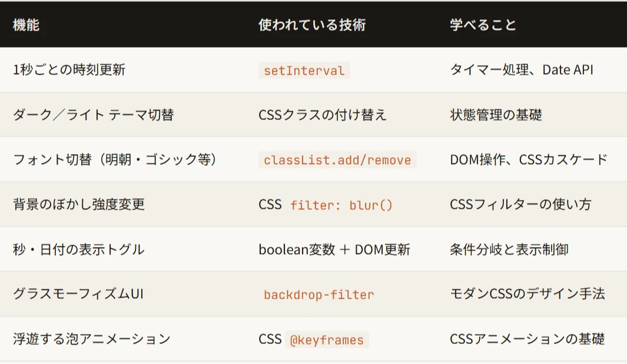The image size is (627, 364).
Task: Click the '秒・日付の表示トグル' cell
Action: [x=78, y=249]
